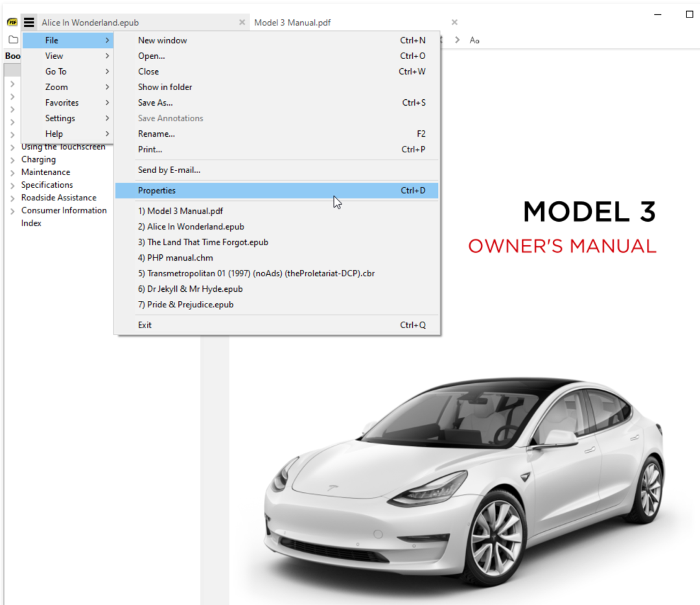Image resolution: width=700 pixels, height=605 pixels.
Task: Open recent file PHP manual.chm
Action: point(277,258)
